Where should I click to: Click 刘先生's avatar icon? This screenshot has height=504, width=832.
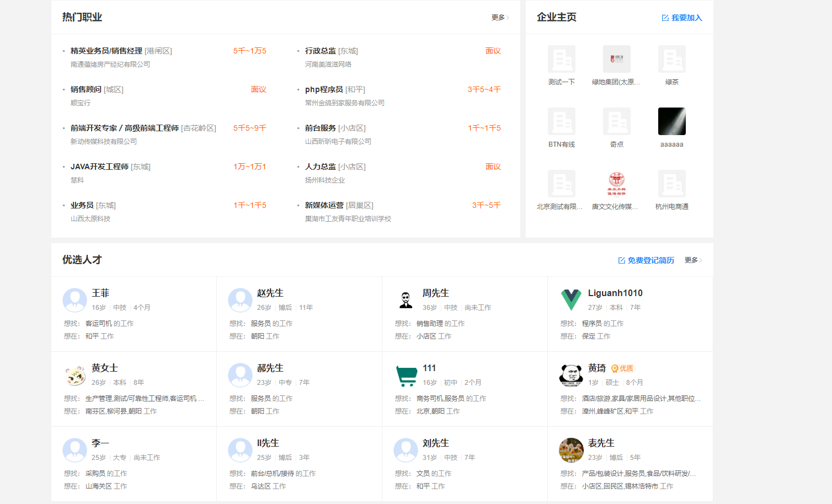click(406, 451)
